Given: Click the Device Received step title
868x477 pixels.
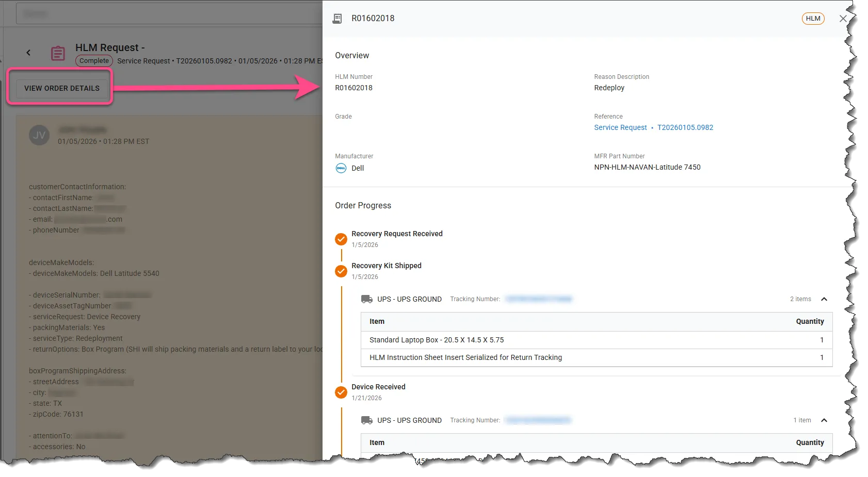Looking at the screenshot, I should 378,387.
